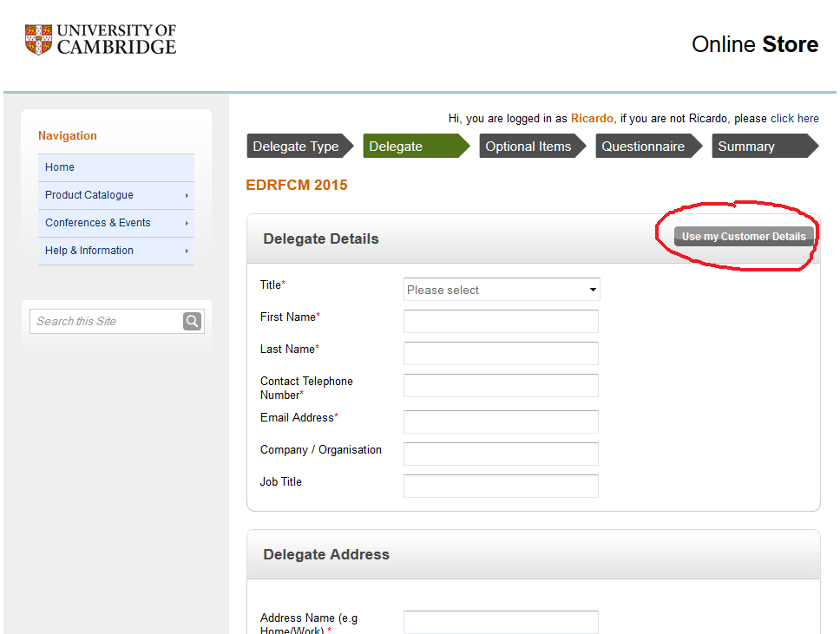Expand the Product Catalogue submenu arrow
This screenshot has width=840, height=634.
tap(187, 195)
